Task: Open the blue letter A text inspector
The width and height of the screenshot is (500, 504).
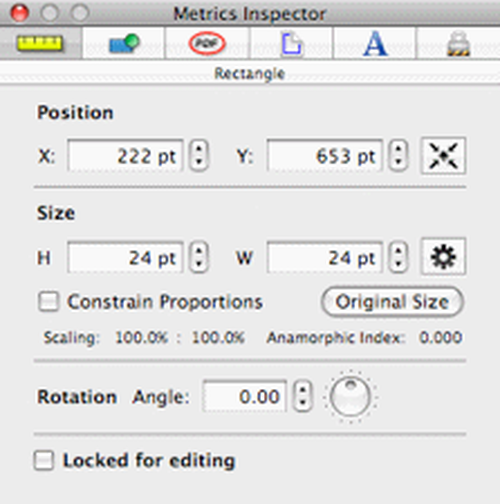Action: pos(375,44)
